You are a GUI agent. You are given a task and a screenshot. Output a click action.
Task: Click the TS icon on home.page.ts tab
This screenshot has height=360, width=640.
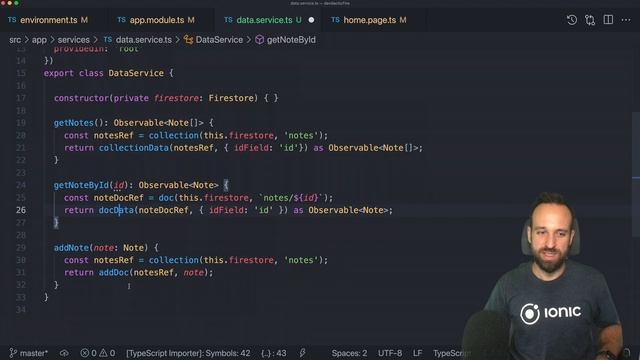(336, 20)
